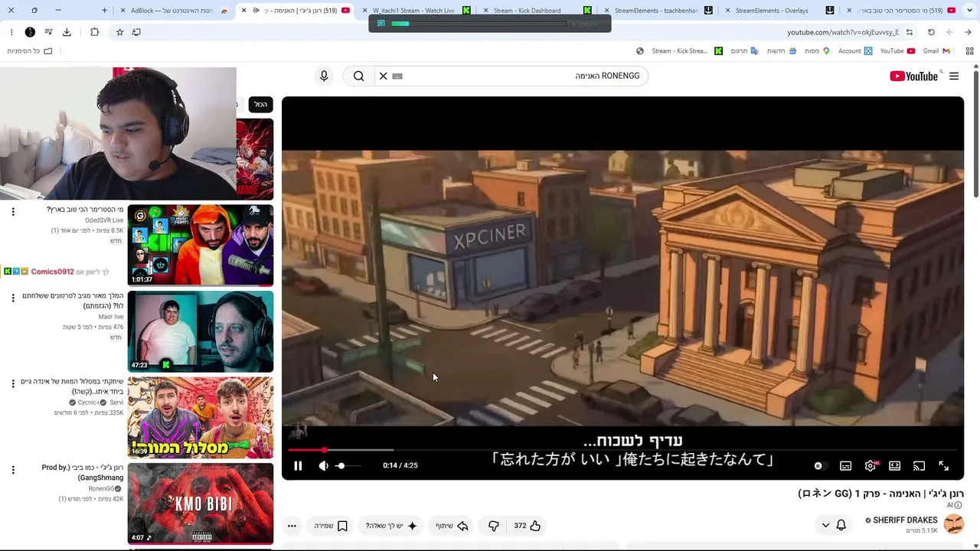Open the Maor live channel name

(x=111, y=317)
